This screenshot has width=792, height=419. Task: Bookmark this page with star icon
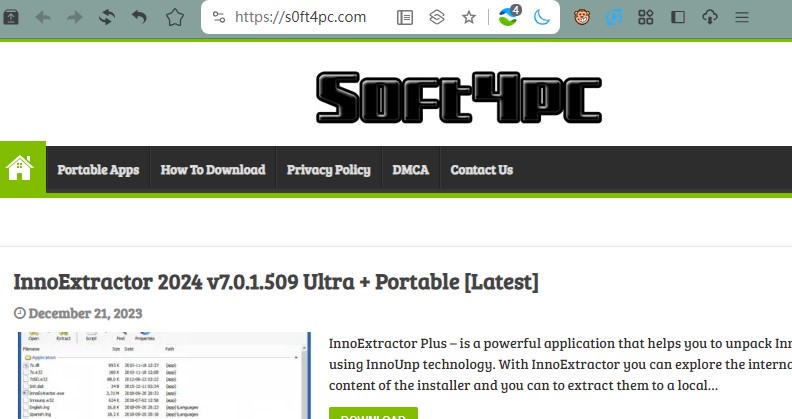(x=469, y=18)
